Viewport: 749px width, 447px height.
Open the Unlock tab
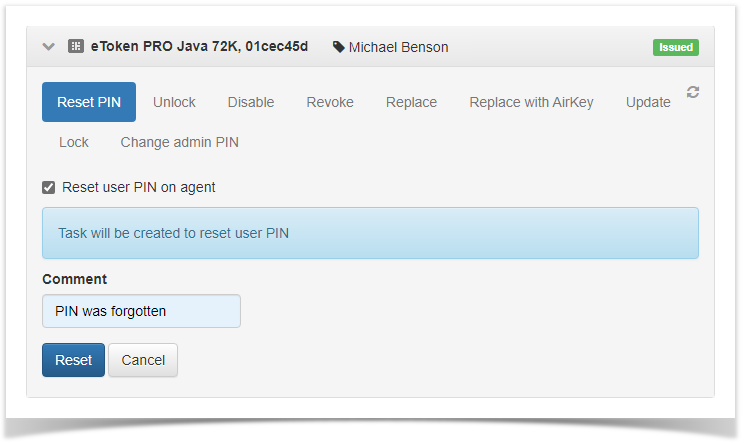pos(174,102)
